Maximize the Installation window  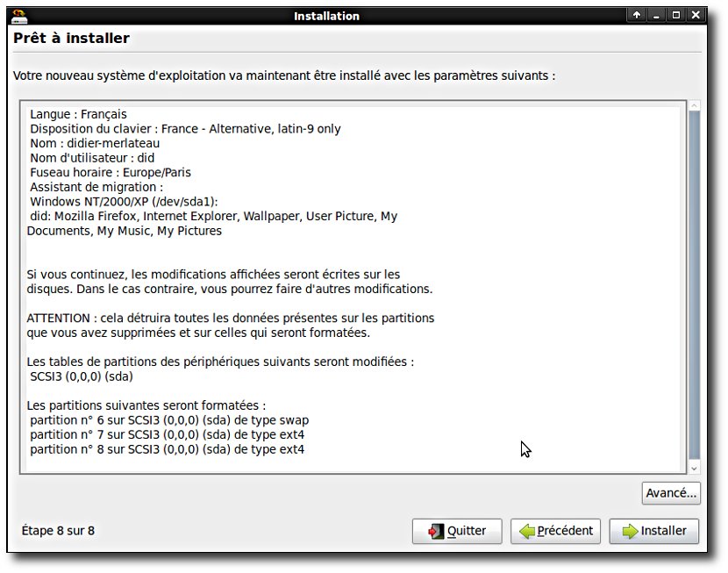pos(676,15)
